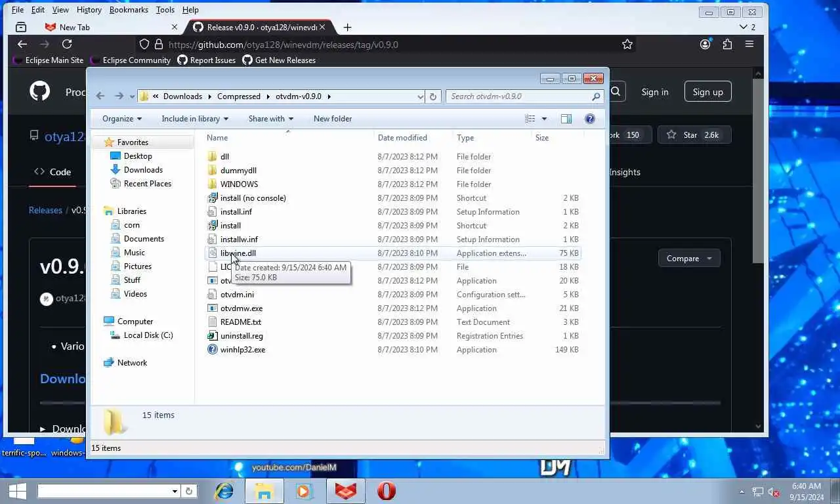Expand the arrow after otvdm-v0.9.0 breadcrumb
This screenshot has width=840, height=504.
[329, 96]
